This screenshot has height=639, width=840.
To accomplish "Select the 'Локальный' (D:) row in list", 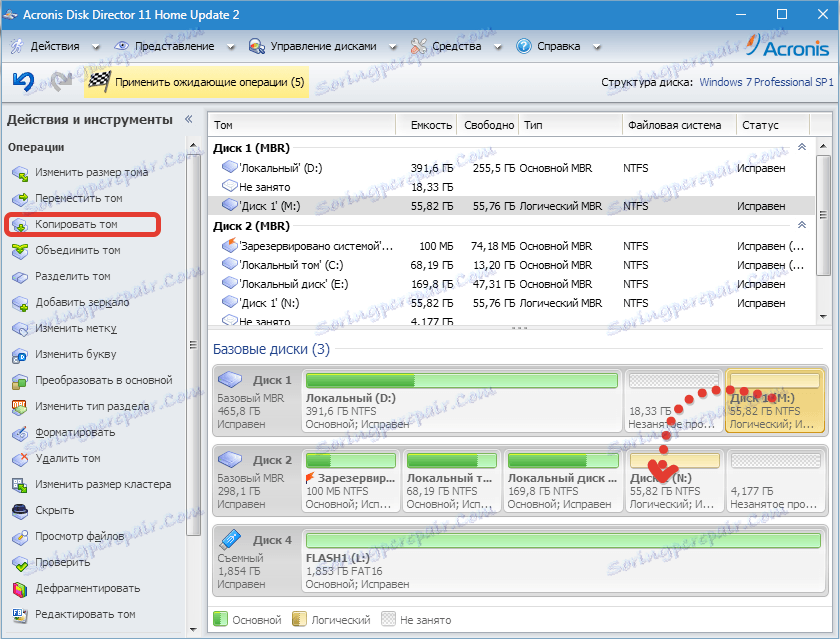I will click(x=512, y=168).
